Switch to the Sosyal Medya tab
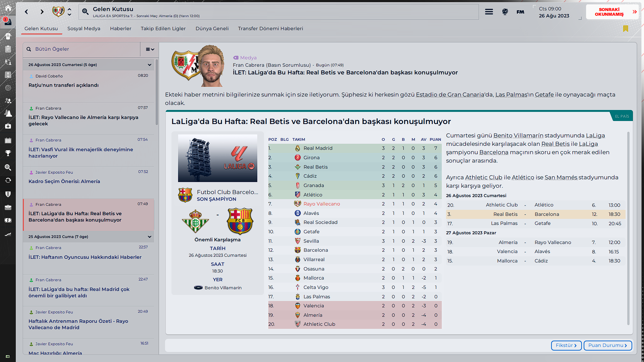Viewport: 644px width, 362px height. point(84,29)
